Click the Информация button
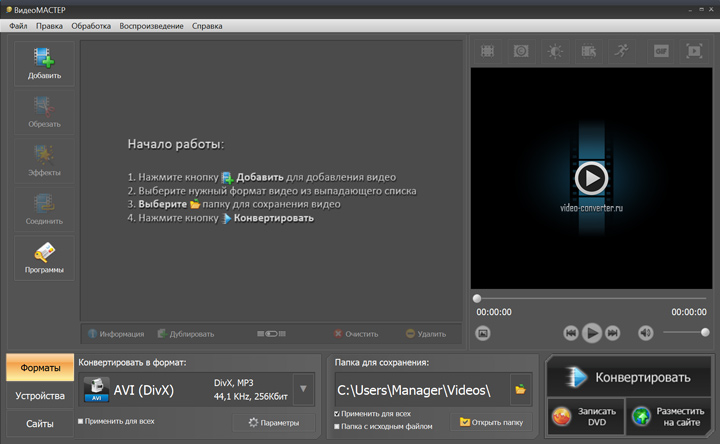The width and height of the screenshot is (720, 444). 116,334
